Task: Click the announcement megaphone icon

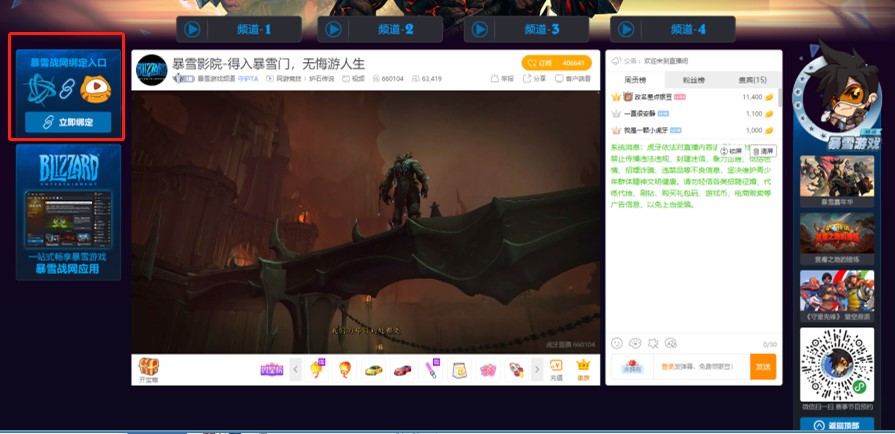Action: point(616,61)
